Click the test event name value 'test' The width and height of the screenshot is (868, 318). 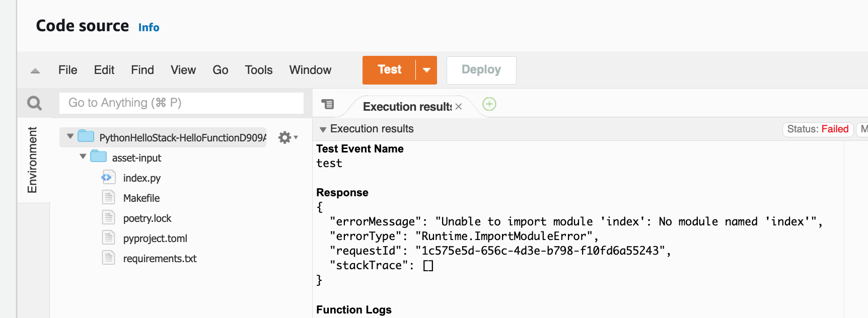point(329,164)
